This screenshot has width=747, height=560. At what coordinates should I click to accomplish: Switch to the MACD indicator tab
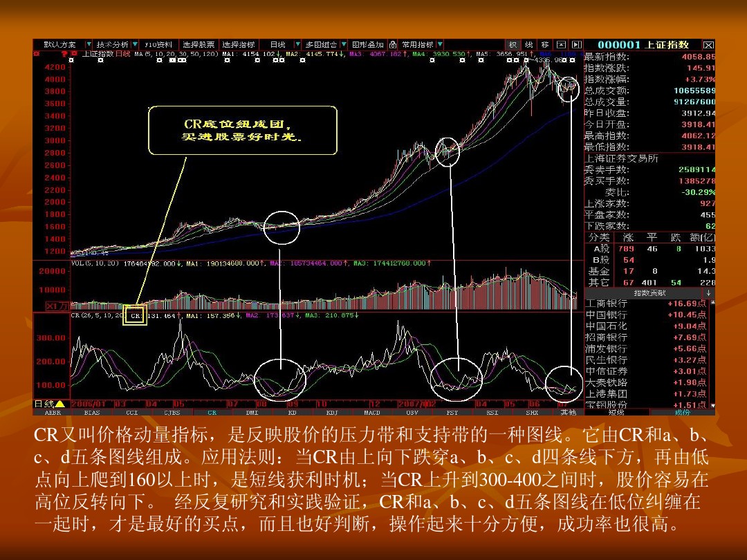[372, 412]
